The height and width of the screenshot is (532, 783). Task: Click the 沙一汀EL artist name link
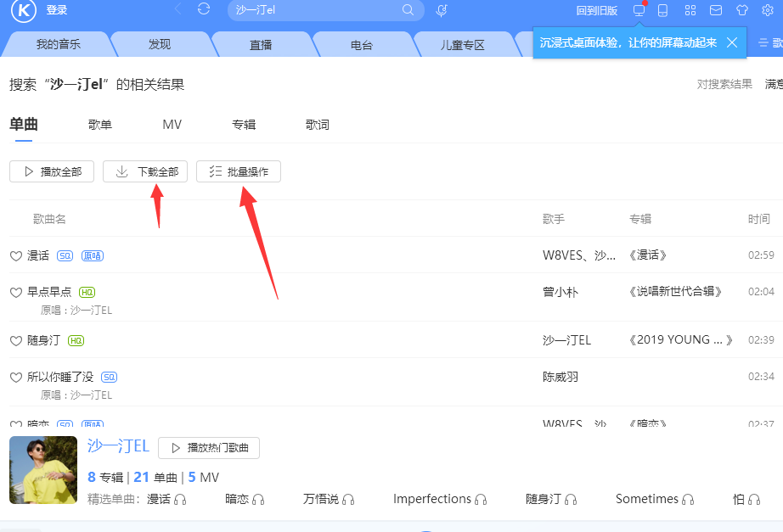point(118,446)
